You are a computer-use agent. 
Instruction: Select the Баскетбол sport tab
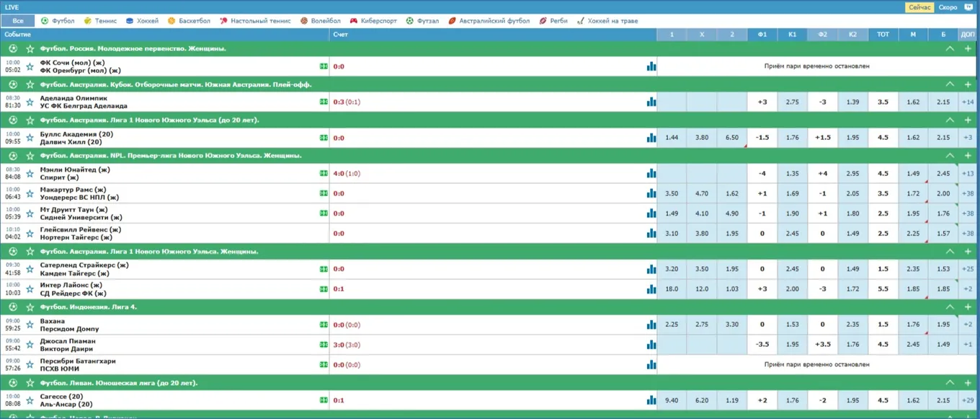(x=189, y=21)
